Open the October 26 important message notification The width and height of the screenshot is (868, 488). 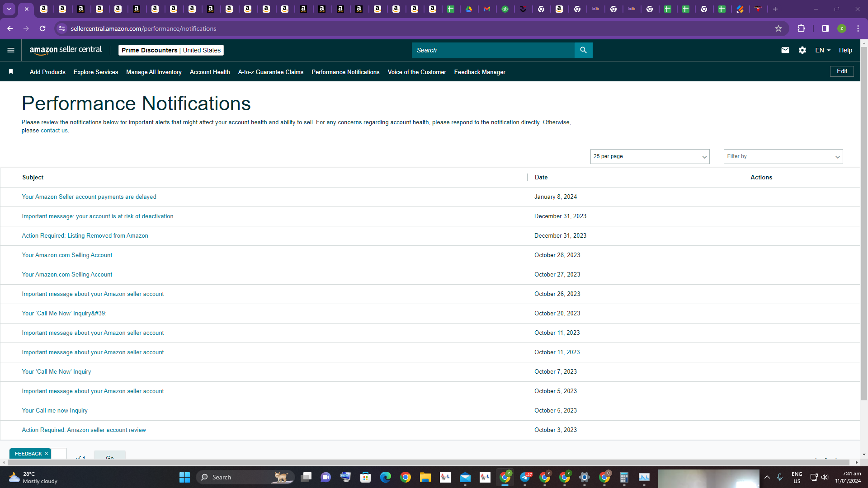pyautogui.click(x=93, y=294)
